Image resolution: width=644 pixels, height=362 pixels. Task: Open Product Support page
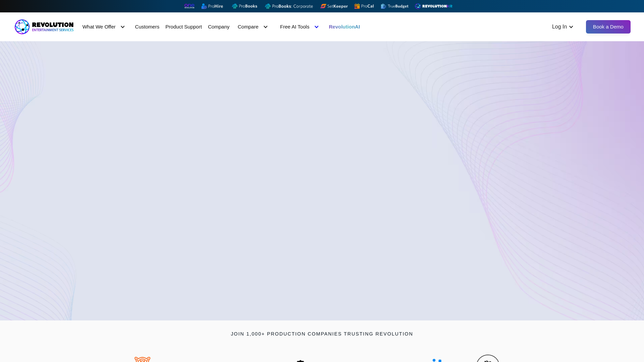[x=183, y=27]
